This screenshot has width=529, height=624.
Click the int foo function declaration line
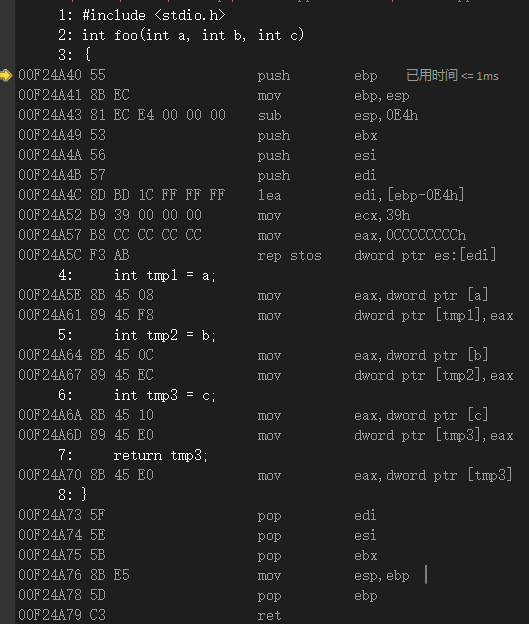(x=181, y=35)
